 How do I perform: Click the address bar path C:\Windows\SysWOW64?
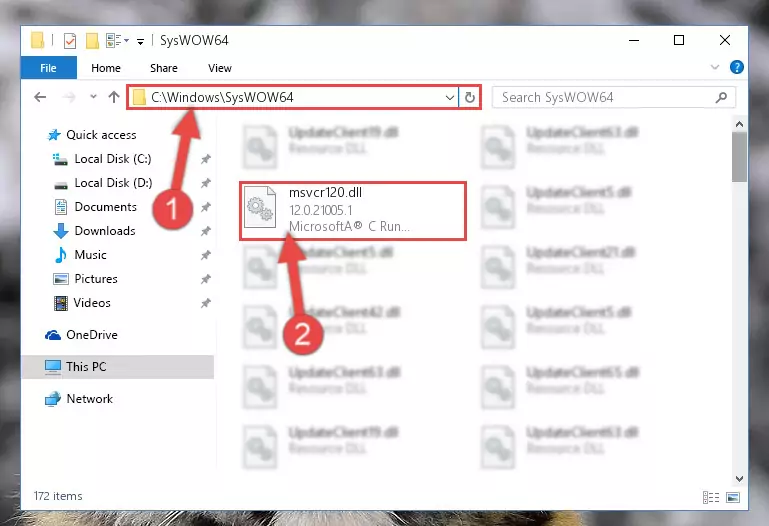click(x=222, y=97)
